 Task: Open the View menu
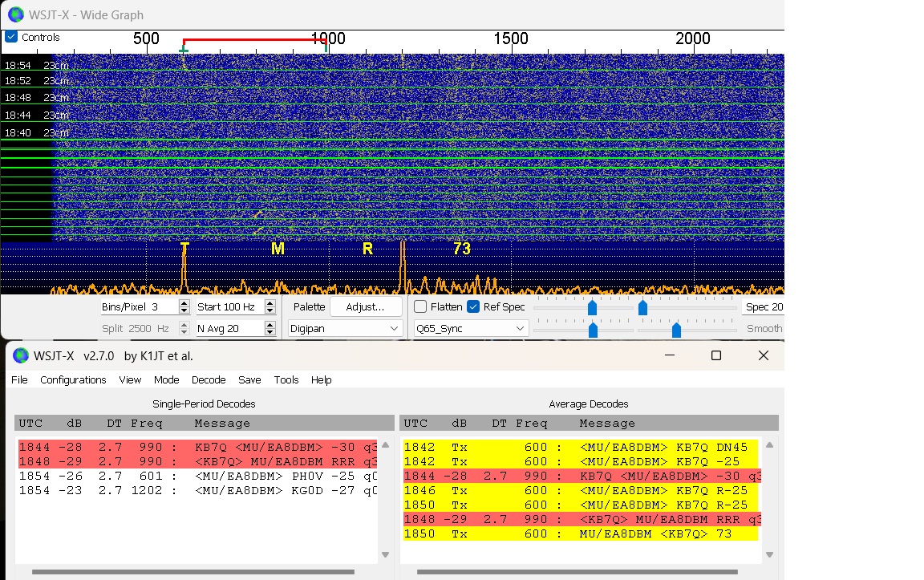(130, 379)
